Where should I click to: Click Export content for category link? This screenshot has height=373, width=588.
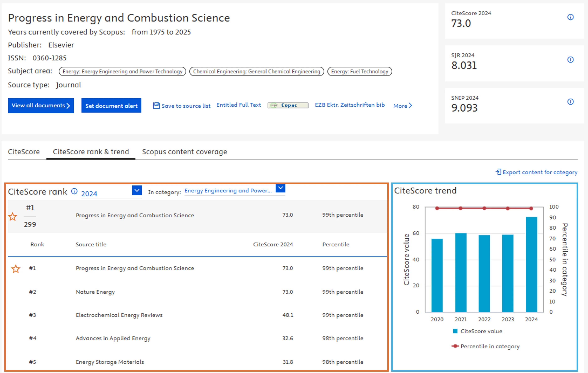point(540,172)
